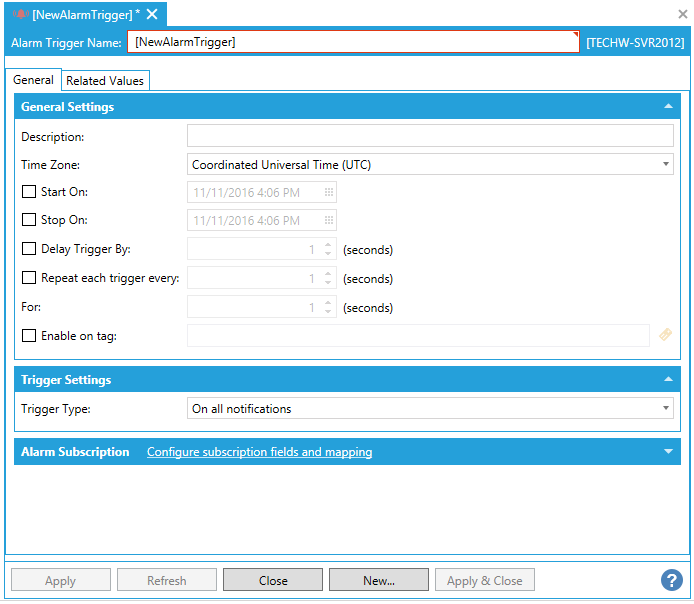694x604 pixels.
Task: Enable the Stop On checkbox
Action: click(x=29, y=220)
